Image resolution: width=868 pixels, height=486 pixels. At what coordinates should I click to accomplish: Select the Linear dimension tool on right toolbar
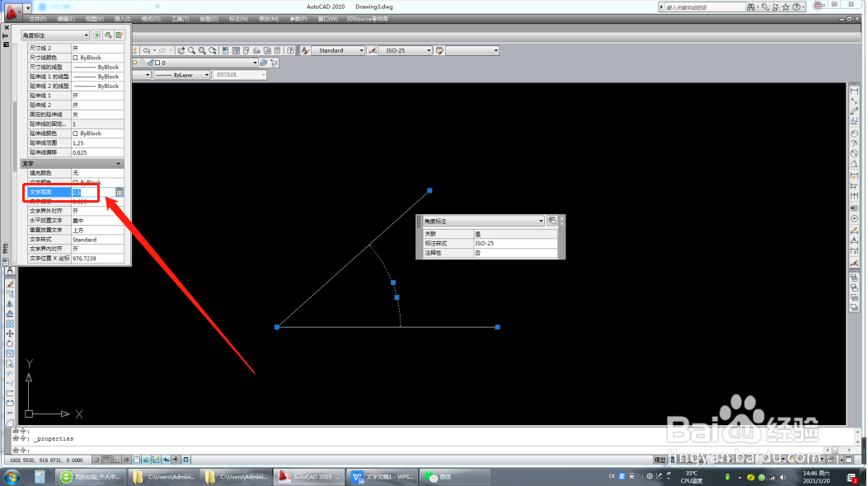854,91
